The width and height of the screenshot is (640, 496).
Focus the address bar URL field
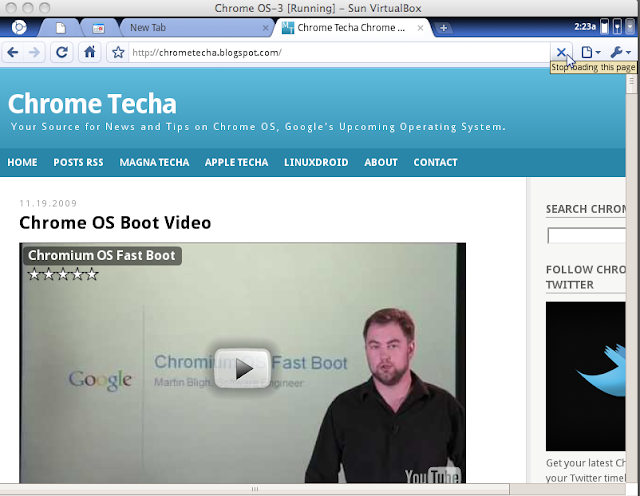coord(339,53)
